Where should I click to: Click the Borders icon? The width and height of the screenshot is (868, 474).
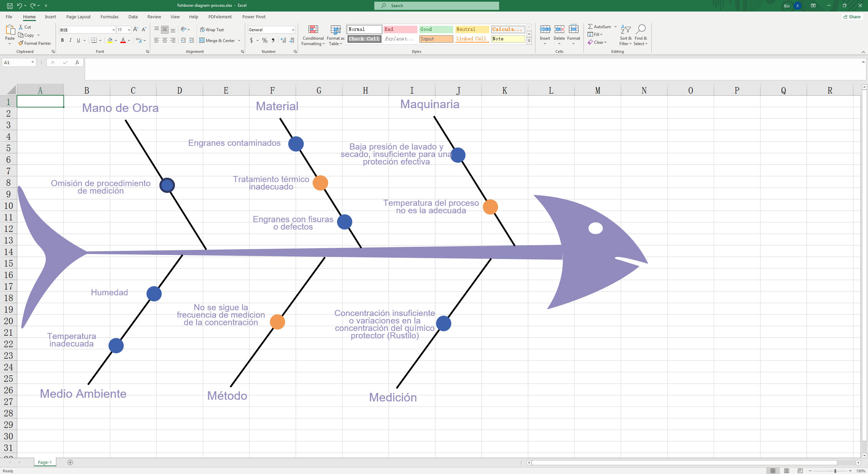pos(94,40)
